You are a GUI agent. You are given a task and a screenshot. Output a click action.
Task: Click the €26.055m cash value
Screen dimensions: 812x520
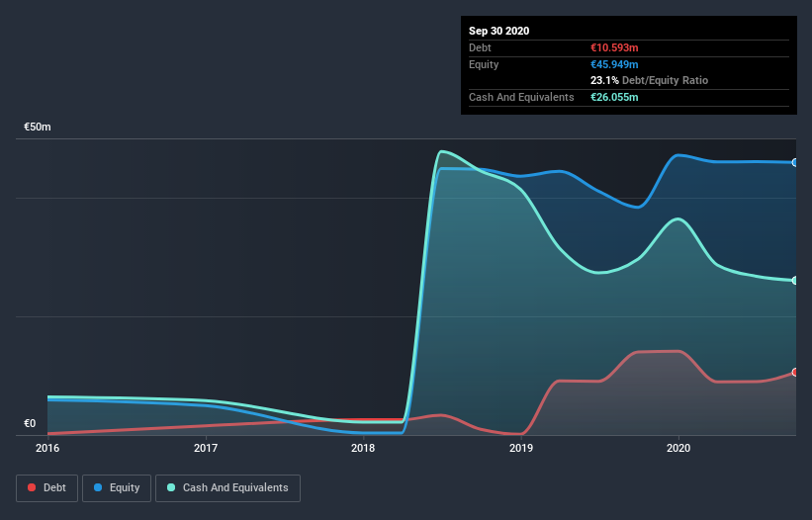(x=615, y=97)
